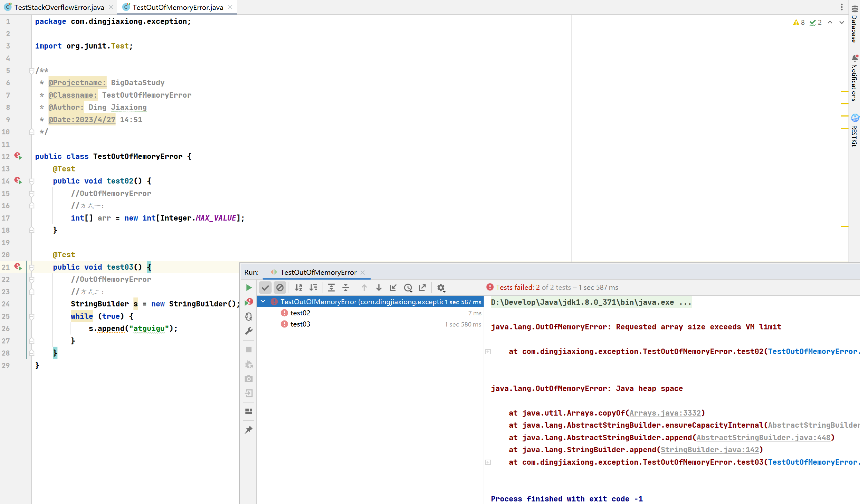The image size is (860, 504).
Task: Open StringBuilder.java:142 stack trace link
Action: point(710,450)
